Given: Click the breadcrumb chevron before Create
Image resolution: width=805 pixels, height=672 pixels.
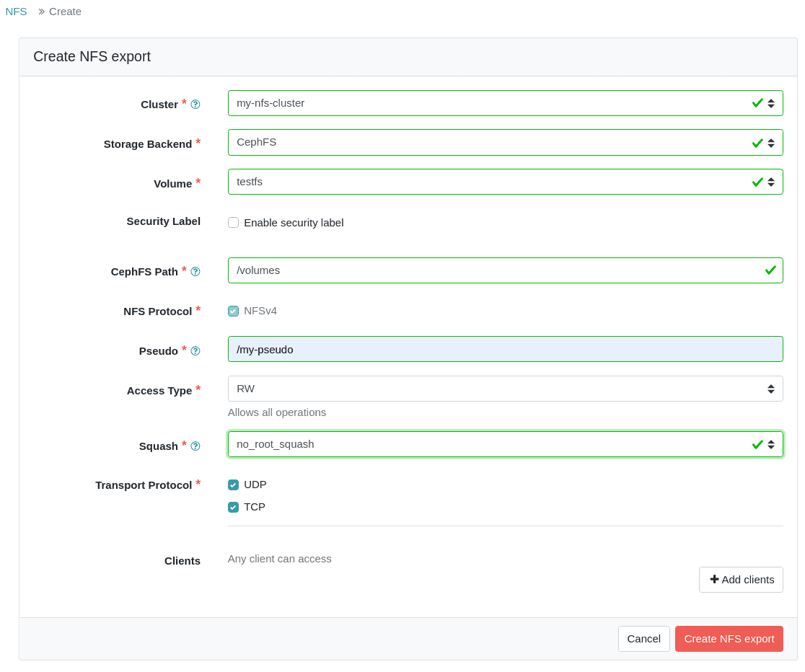Looking at the screenshot, I should coord(41,12).
